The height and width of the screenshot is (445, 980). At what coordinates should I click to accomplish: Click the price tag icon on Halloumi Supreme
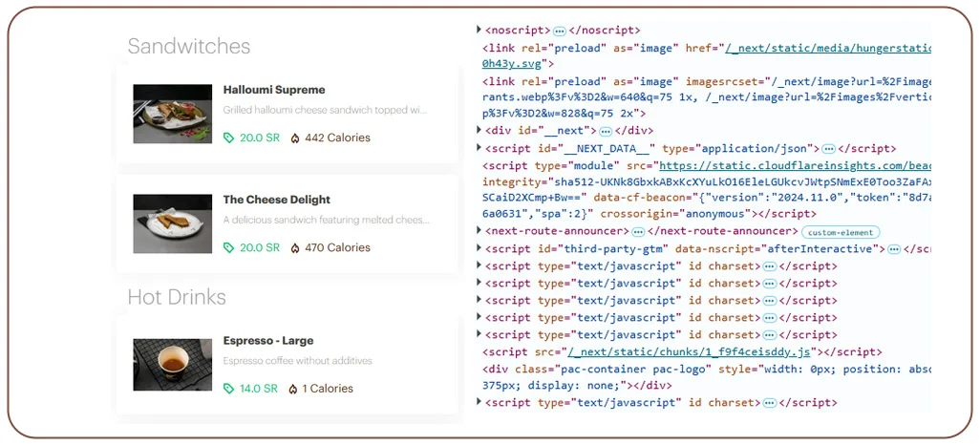pyautogui.click(x=228, y=138)
